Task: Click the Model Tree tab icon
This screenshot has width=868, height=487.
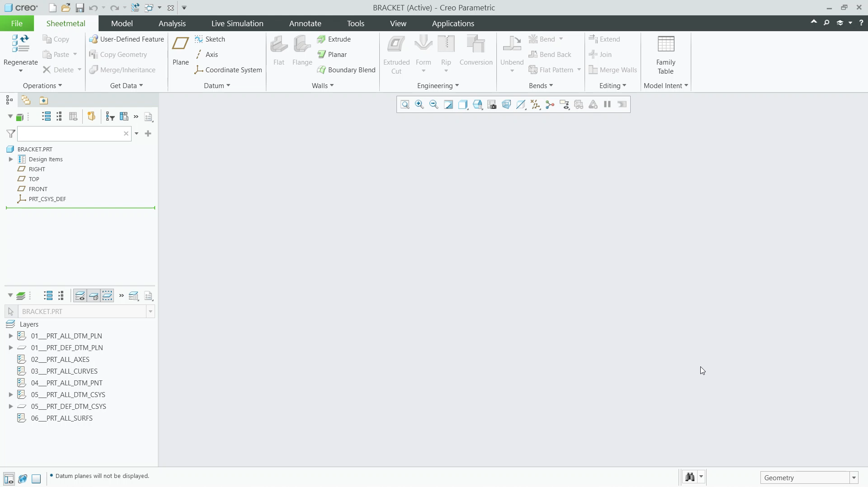Action: tap(9, 100)
